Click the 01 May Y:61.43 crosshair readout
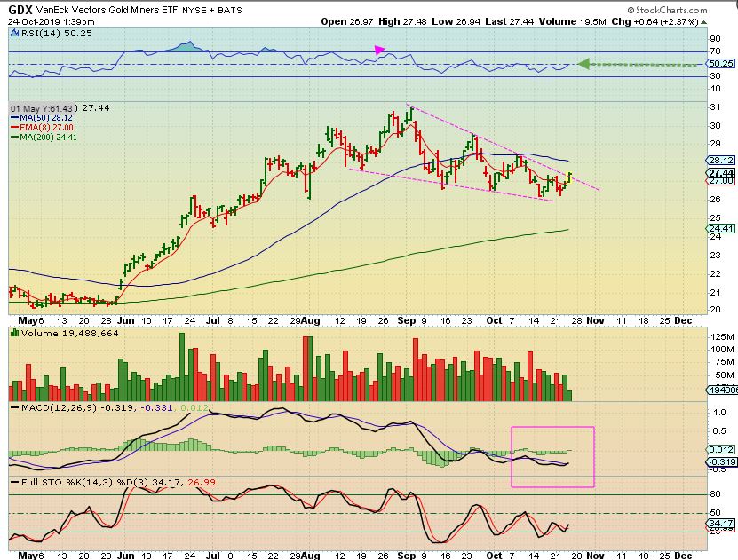This screenshot has width=738, height=560. click(x=42, y=108)
